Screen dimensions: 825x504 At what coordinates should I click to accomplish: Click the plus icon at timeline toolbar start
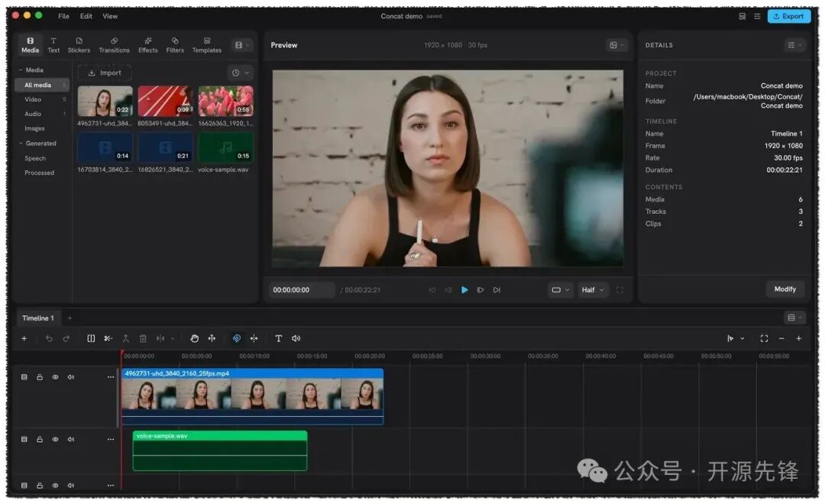coord(24,338)
